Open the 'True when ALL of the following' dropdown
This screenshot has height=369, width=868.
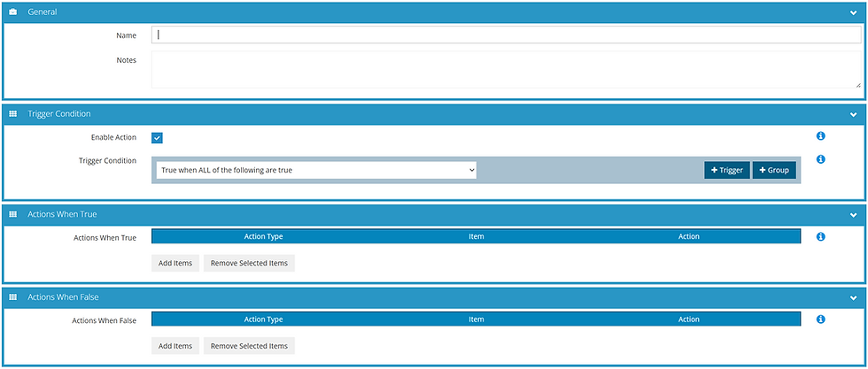(316, 171)
